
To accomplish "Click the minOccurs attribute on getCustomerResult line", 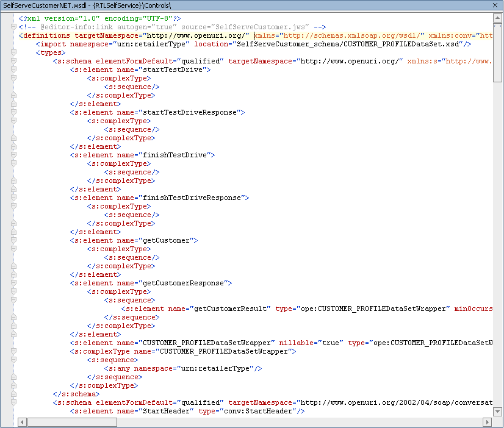I will click(473, 309).
